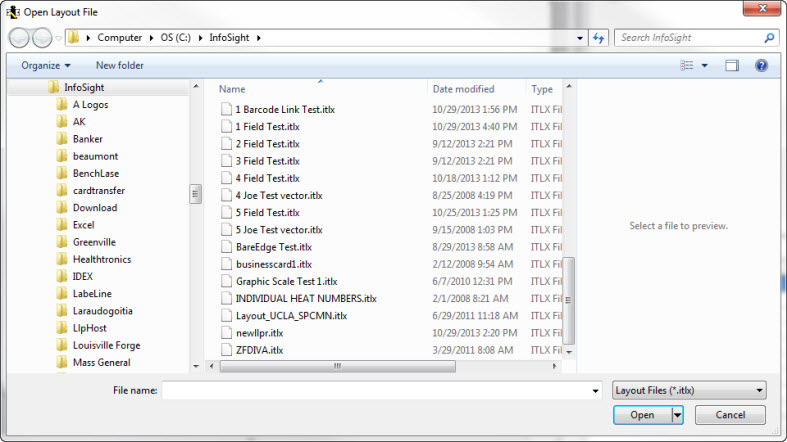Select the file '4 Joe Test vector.itlx'

[x=279, y=195]
